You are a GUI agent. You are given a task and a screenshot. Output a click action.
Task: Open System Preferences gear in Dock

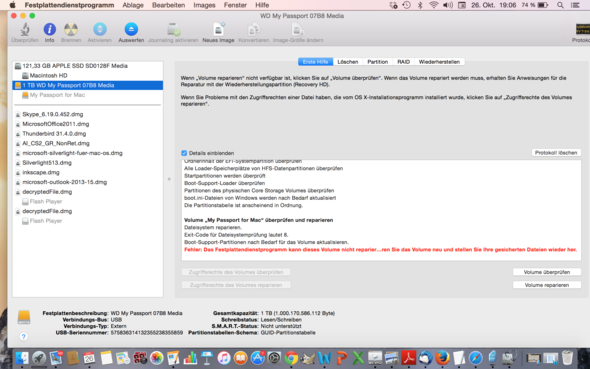[274, 358]
